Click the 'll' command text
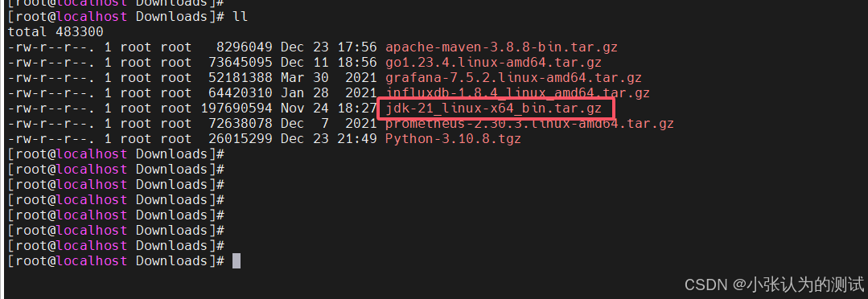 pyautogui.click(x=241, y=17)
